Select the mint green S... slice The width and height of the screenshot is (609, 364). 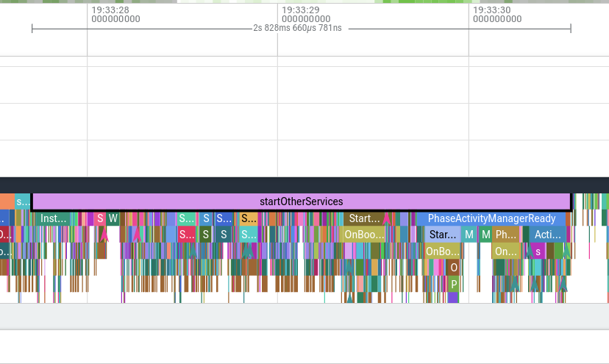186,218
